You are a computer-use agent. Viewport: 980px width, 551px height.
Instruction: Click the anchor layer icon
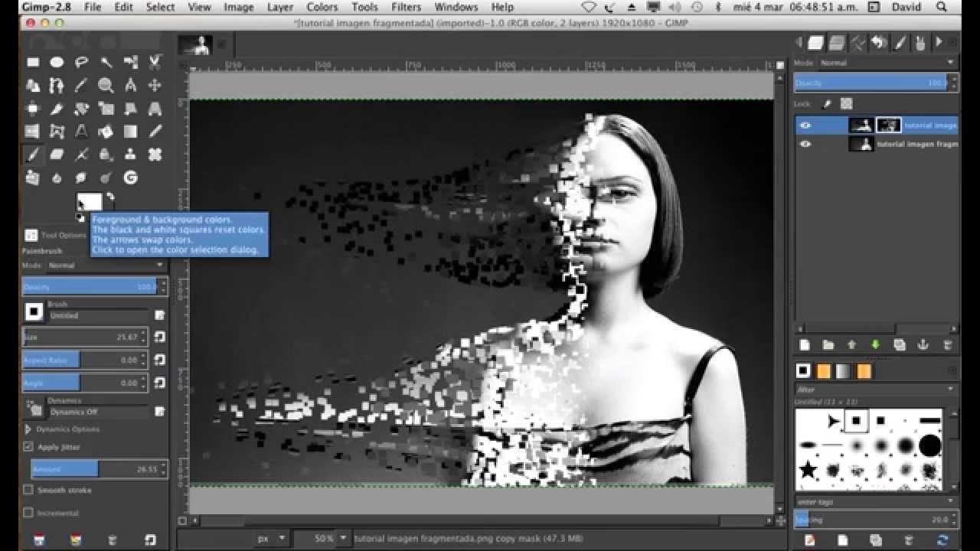923,345
